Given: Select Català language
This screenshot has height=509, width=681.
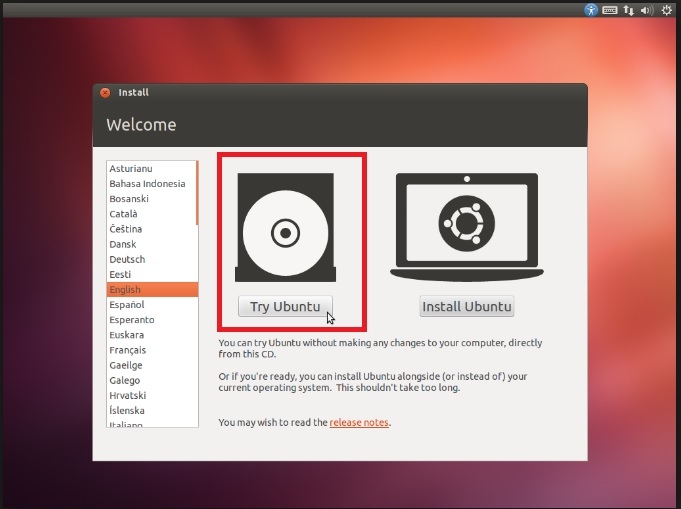Looking at the screenshot, I should (x=151, y=214).
